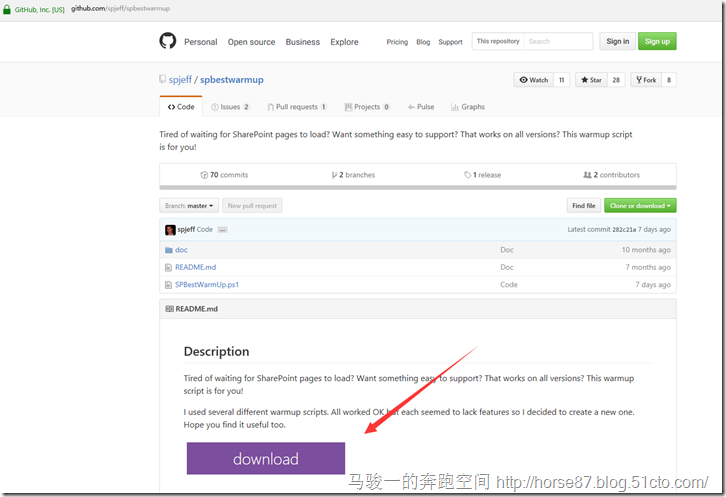Screen dimensions: 726x497
Task: Click the github.com address bar URL
Action: (120, 9)
